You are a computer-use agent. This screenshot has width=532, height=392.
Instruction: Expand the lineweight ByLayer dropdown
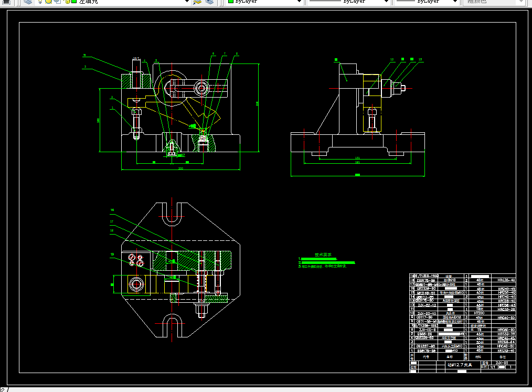pyautogui.click(x=455, y=2)
